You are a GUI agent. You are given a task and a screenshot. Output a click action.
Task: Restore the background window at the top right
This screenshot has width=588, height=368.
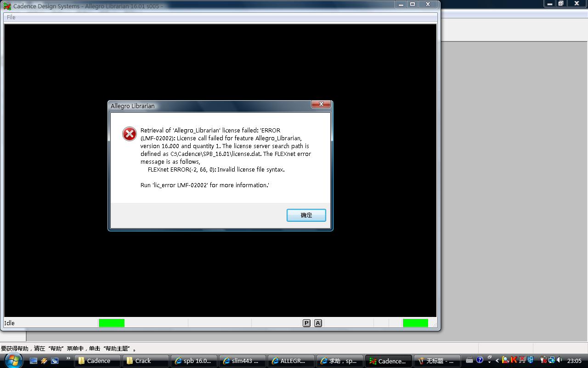[561, 4]
